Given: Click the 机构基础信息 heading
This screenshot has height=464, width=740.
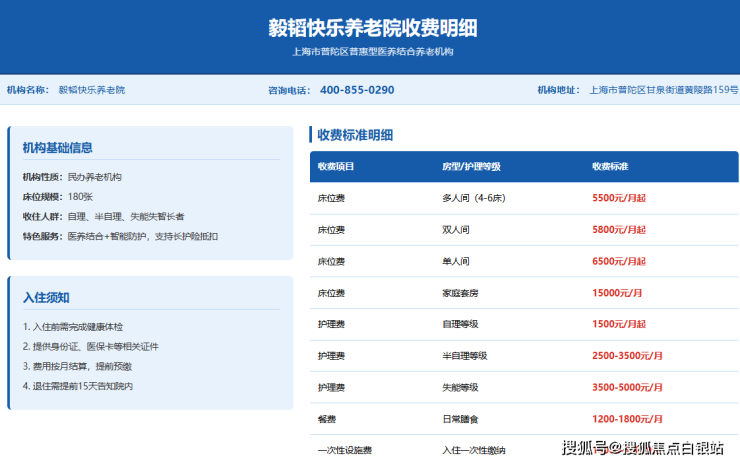Looking at the screenshot, I should click(x=58, y=148).
